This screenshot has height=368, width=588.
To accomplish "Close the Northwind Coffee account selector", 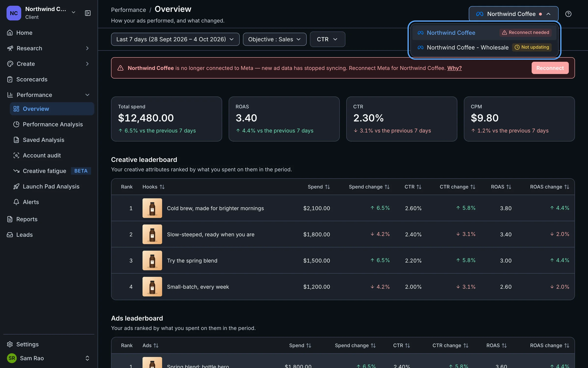I will (x=514, y=14).
